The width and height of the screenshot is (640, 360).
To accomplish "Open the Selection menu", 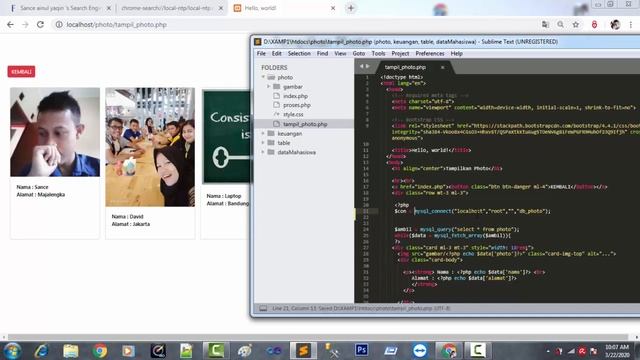I will pos(299,53).
